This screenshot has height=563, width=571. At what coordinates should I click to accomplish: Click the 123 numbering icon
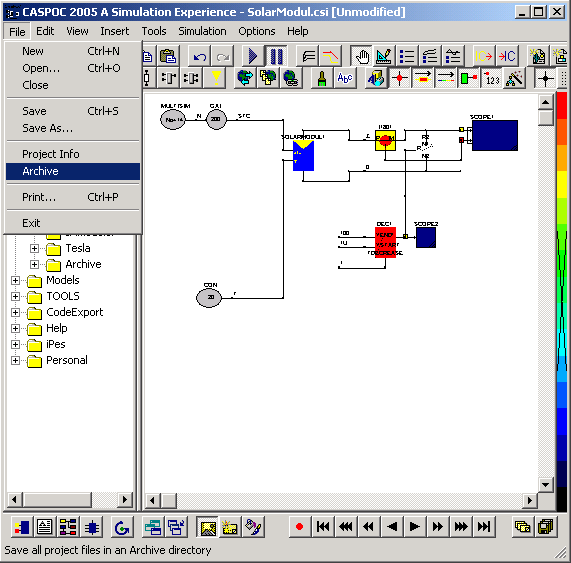(x=491, y=78)
